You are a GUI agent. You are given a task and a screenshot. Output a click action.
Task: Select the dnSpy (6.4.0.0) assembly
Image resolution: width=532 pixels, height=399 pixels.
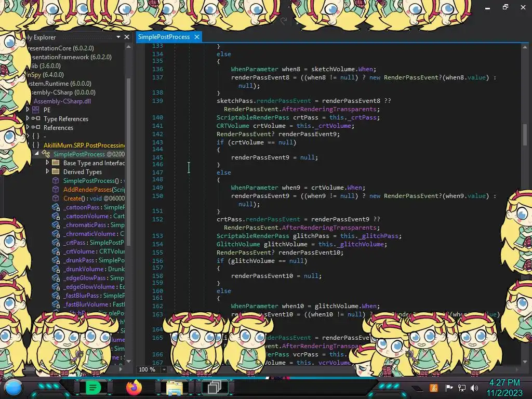point(45,75)
